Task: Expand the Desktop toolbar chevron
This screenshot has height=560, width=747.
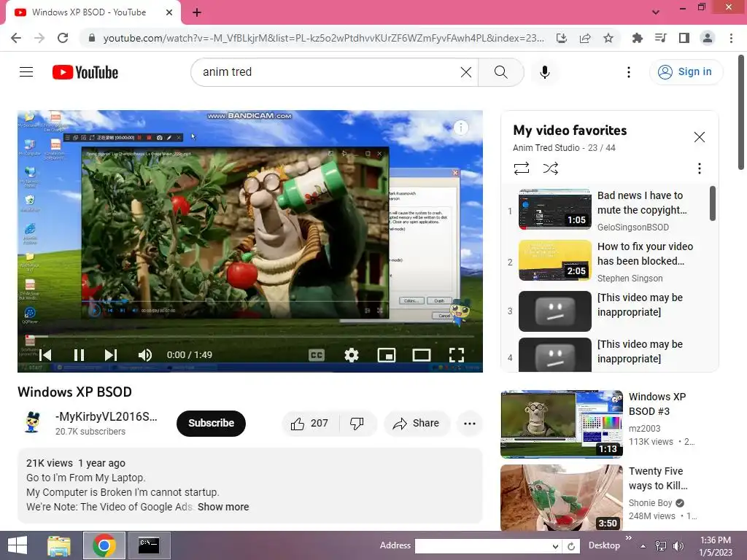Action: 629,538
